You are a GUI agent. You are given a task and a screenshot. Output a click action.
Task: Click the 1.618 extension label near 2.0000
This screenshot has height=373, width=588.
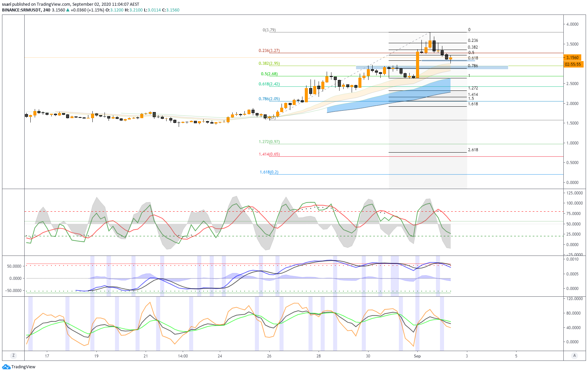[473, 104]
